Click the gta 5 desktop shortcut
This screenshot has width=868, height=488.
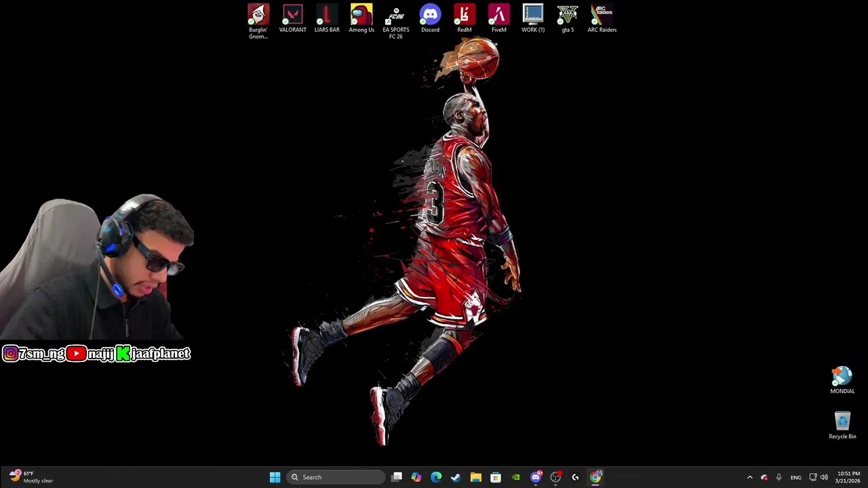pyautogui.click(x=568, y=19)
